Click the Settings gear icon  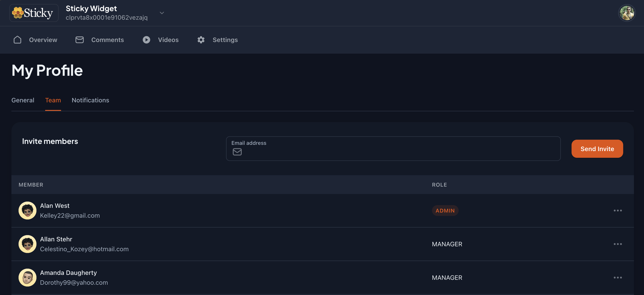pyautogui.click(x=201, y=40)
